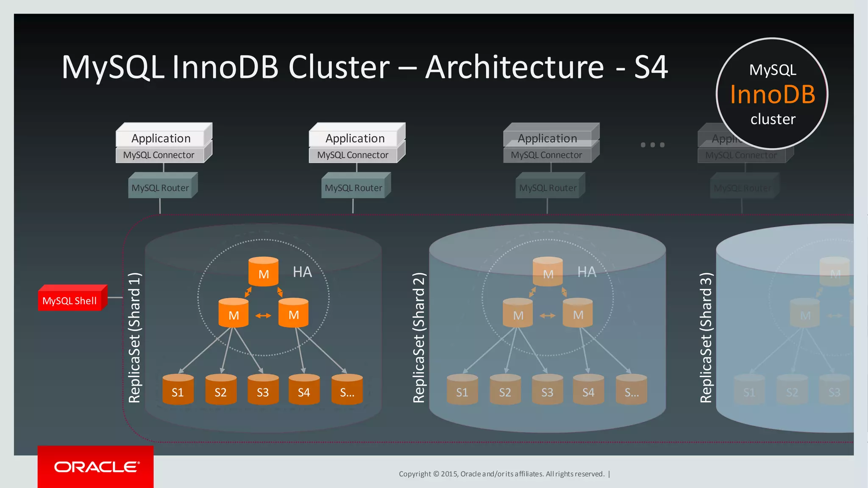Click the S3 cylinder in Shard 2
The height and width of the screenshot is (488, 868).
pyautogui.click(x=547, y=390)
